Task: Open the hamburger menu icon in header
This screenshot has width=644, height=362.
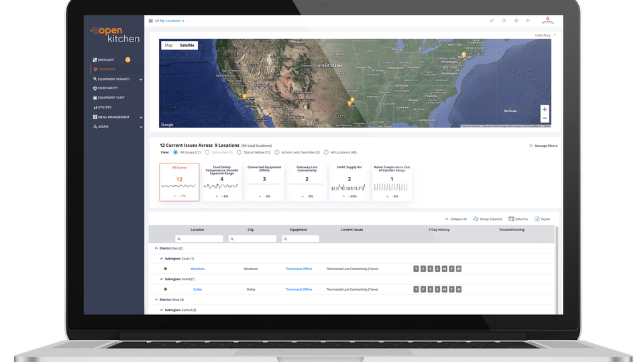Action: (x=151, y=21)
